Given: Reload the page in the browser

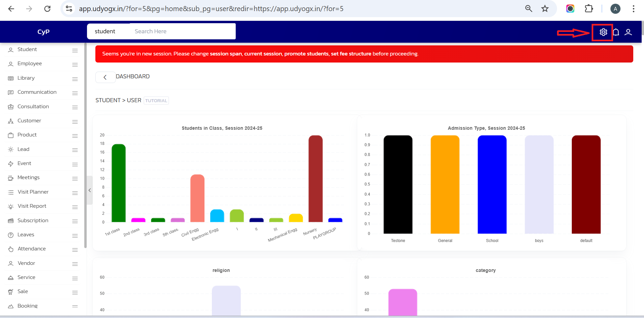Looking at the screenshot, I should pyautogui.click(x=47, y=9).
